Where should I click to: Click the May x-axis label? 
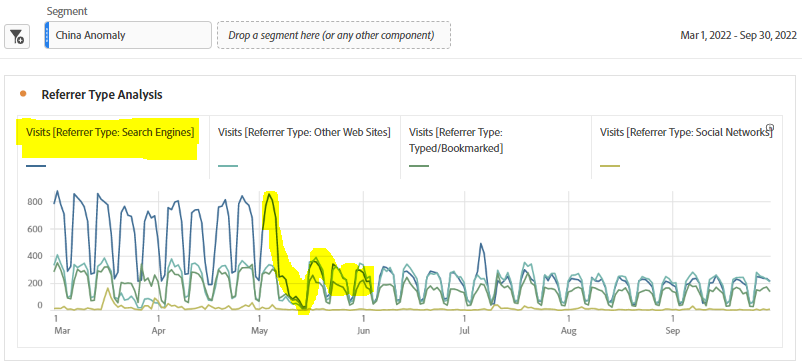pyautogui.click(x=260, y=331)
